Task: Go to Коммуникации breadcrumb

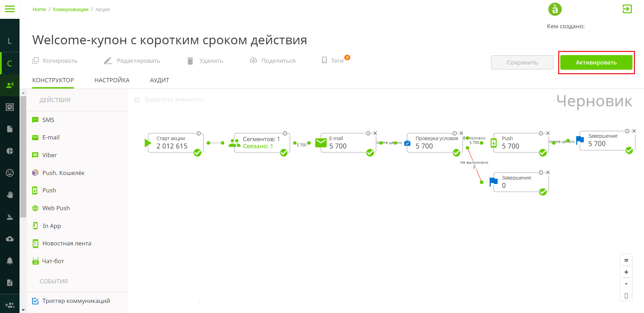Action: (x=71, y=9)
